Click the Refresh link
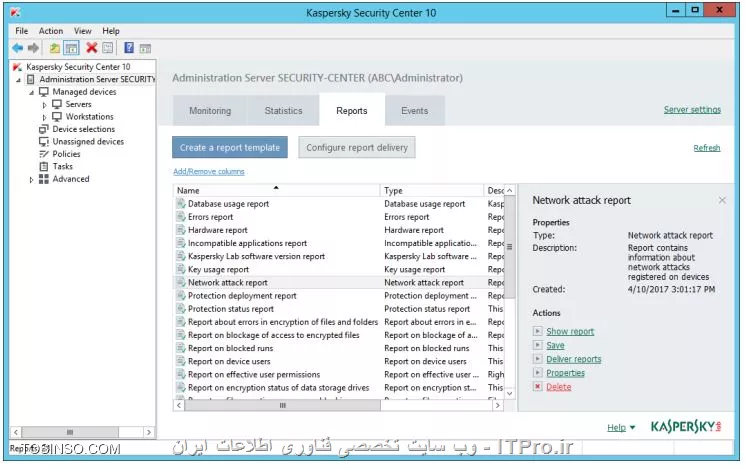 tap(707, 148)
